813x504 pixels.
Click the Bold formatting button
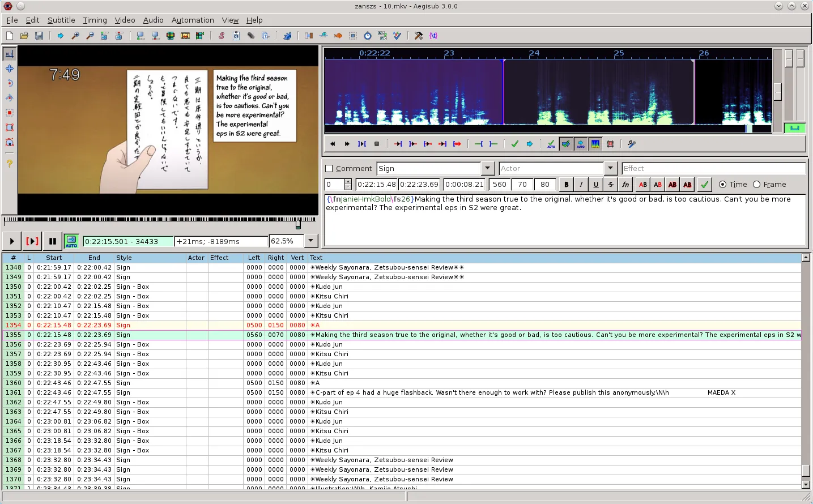click(x=566, y=185)
